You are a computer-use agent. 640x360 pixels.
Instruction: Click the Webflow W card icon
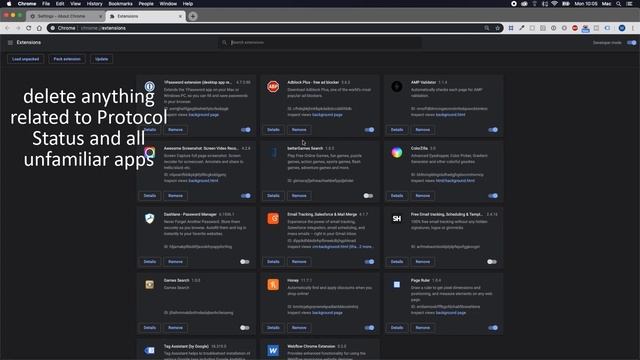[273, 350]
